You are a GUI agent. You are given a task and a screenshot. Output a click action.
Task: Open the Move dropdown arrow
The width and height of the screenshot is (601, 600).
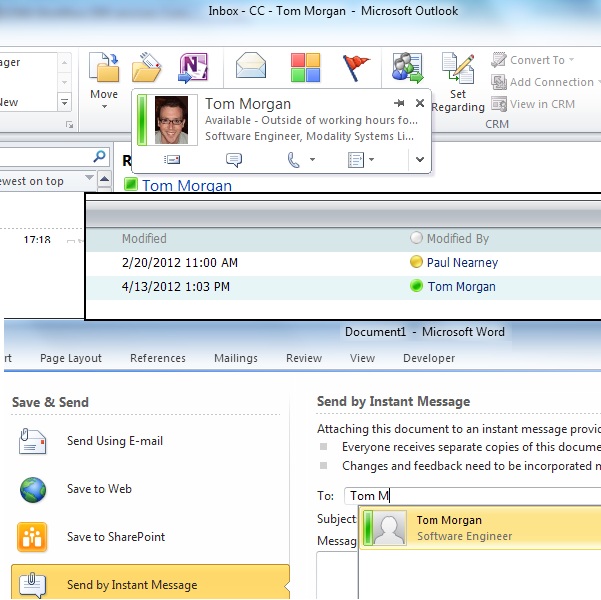[104, 107]
